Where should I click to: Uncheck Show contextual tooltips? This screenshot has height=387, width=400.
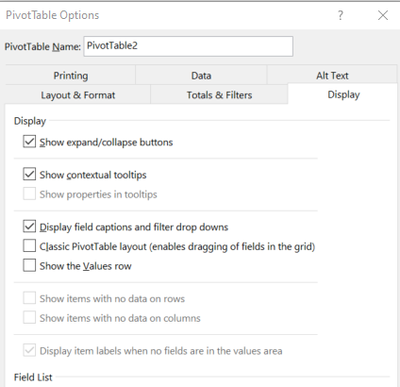coord(29,174)
